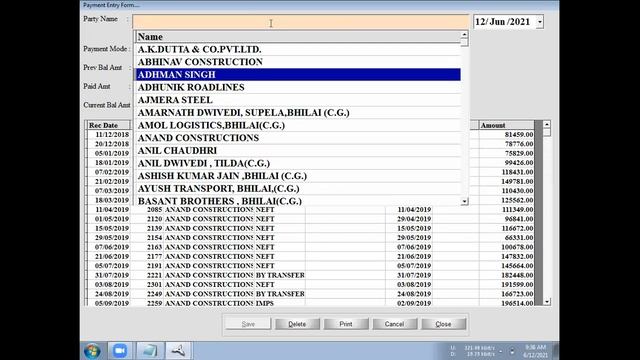Click the payment table scroll-down arrow
Screen dimensions: 640x360
tap(547, 302)
